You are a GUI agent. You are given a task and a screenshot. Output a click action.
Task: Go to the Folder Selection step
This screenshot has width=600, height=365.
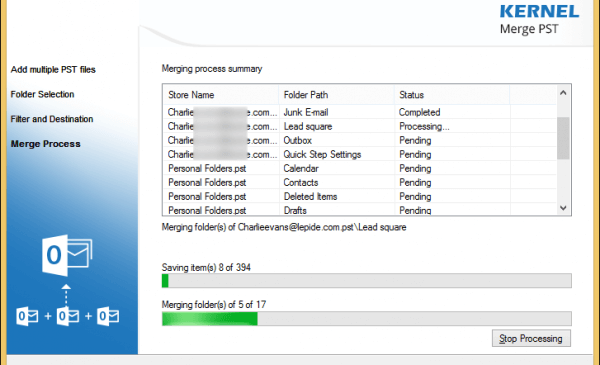(42, 94)
